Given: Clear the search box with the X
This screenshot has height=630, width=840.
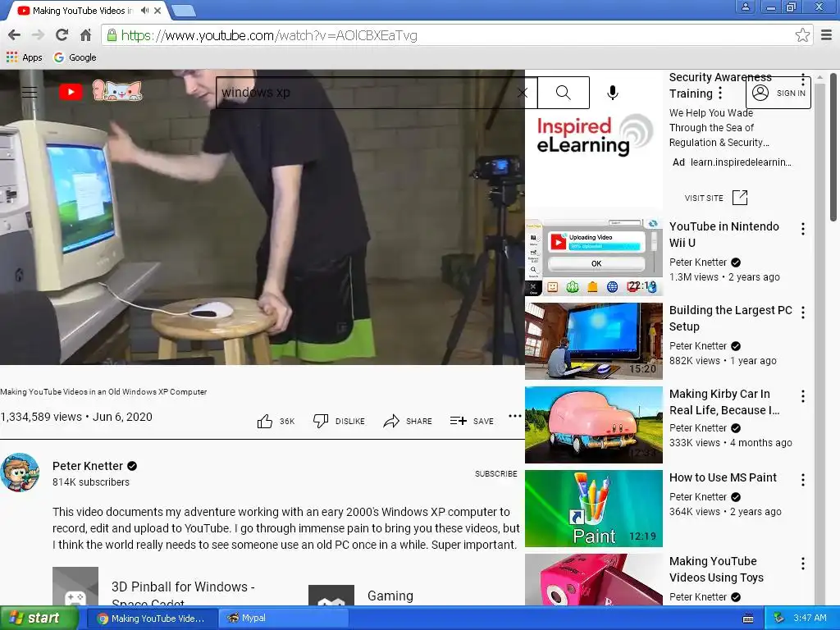Looking at the screenshot, I should [523, 93].
